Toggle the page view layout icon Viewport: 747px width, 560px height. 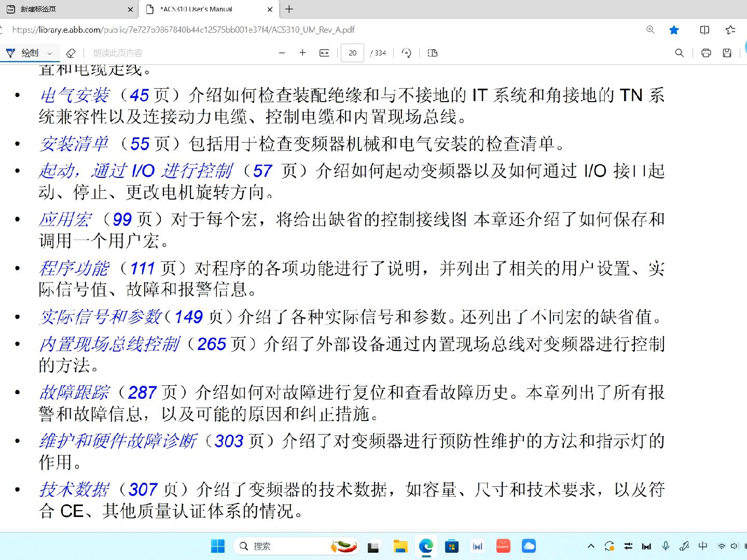point(433,53)
